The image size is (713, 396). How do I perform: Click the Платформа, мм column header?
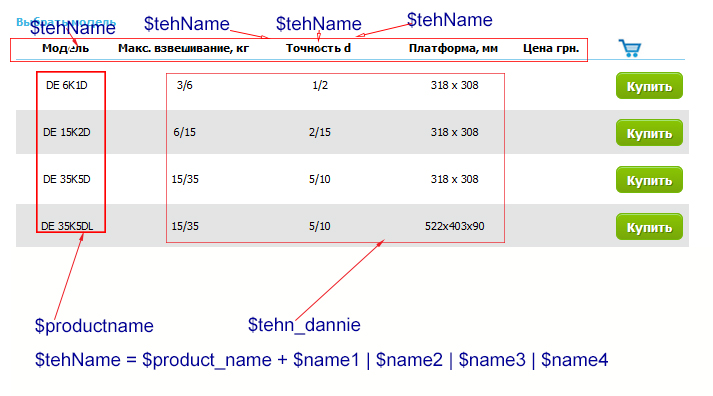[453, 48]
